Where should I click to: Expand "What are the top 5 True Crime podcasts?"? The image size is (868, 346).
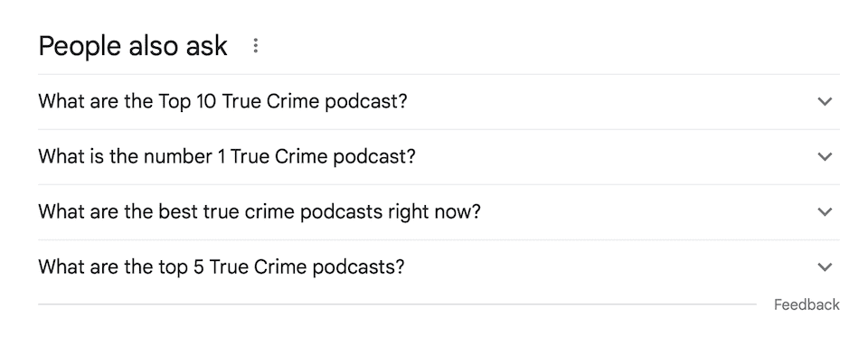(439, 267)
